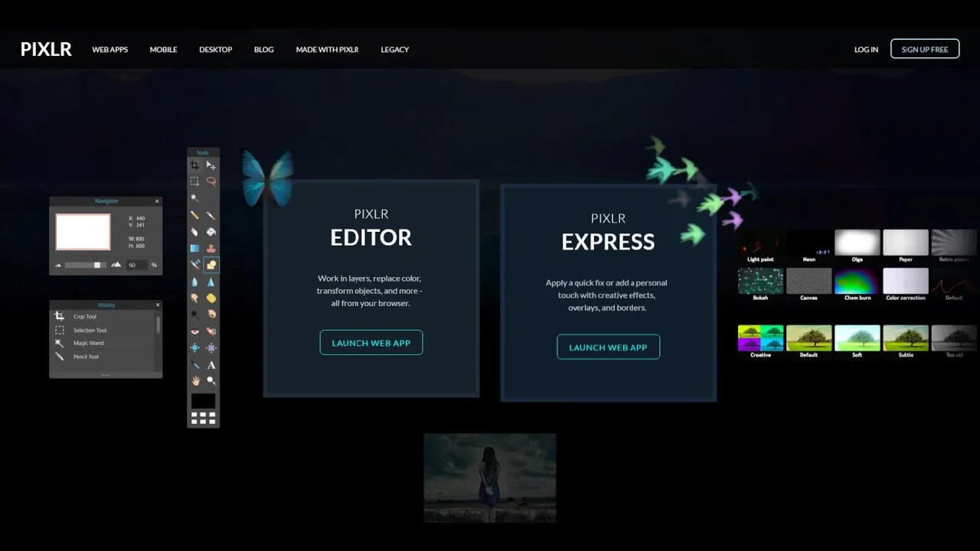This screenshot has height=551, width=980.
Task: Select the highlighted Drawing shape tool
Action: [211, 265]
